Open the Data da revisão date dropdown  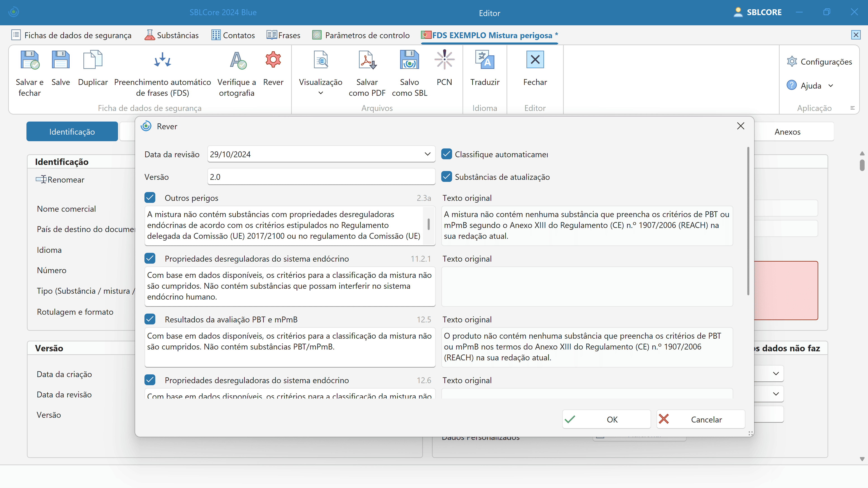[427, 154]
